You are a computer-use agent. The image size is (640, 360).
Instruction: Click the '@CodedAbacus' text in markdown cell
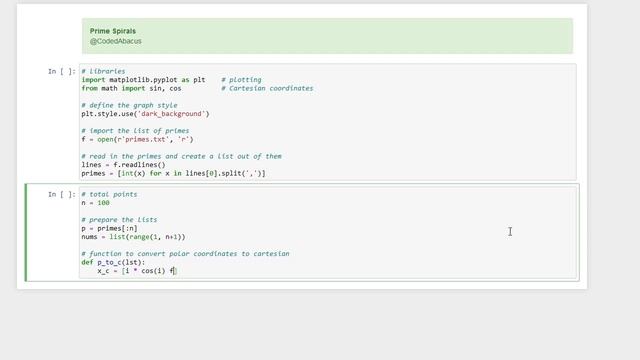click(x=116, y=41)
